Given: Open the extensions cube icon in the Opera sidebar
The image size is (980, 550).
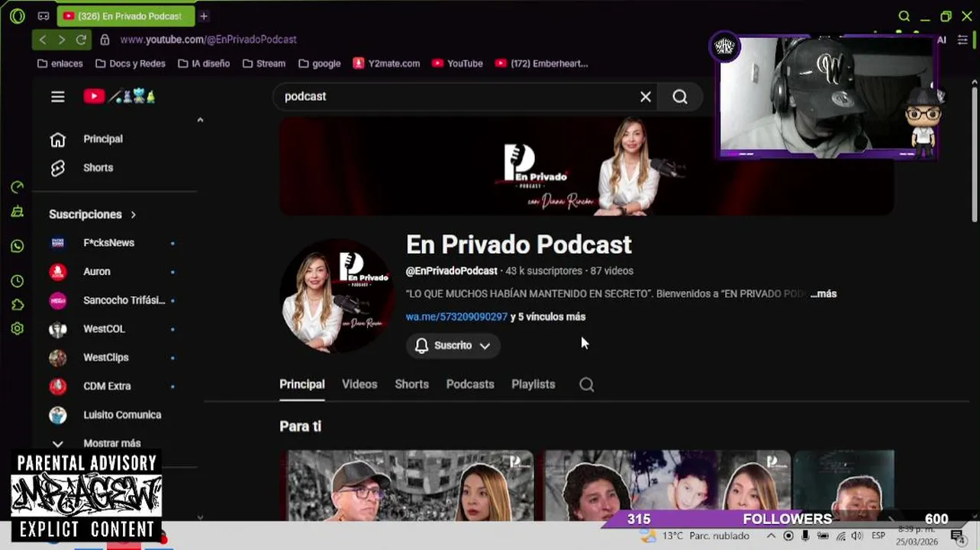Looking at the screenshot, I should (18, 305).
